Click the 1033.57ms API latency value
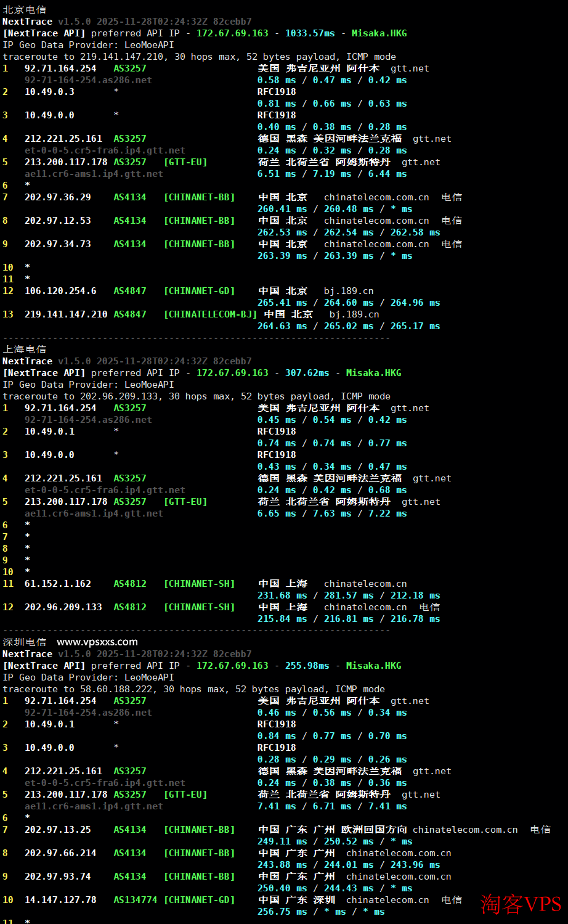Screen dimensions: 568x924 310,33
